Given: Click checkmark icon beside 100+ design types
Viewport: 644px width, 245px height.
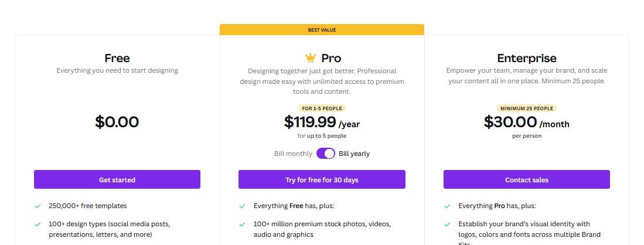Looking at the screenshot, I should click(x=38, y=224).
